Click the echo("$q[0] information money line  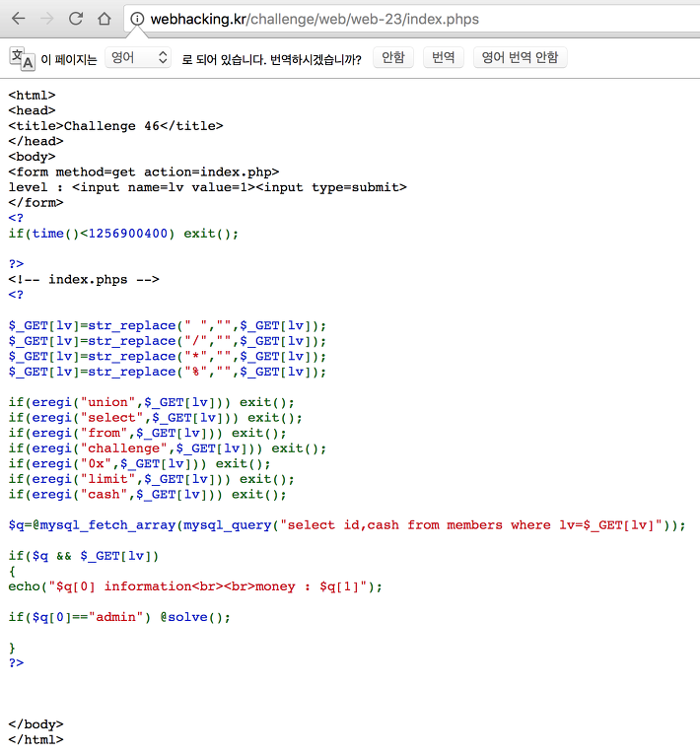(195, 587)
